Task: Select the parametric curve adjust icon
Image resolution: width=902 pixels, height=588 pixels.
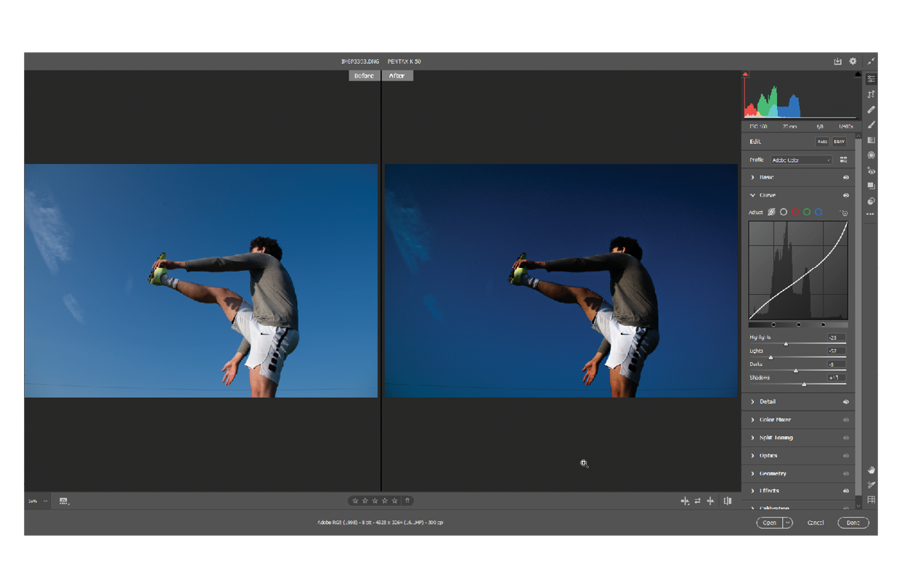Action: 771,213
